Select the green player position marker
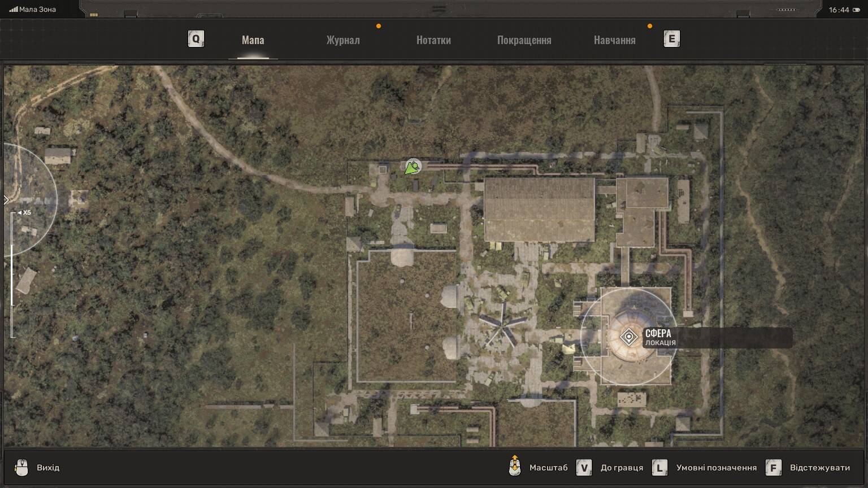 [x=413, y=167]
